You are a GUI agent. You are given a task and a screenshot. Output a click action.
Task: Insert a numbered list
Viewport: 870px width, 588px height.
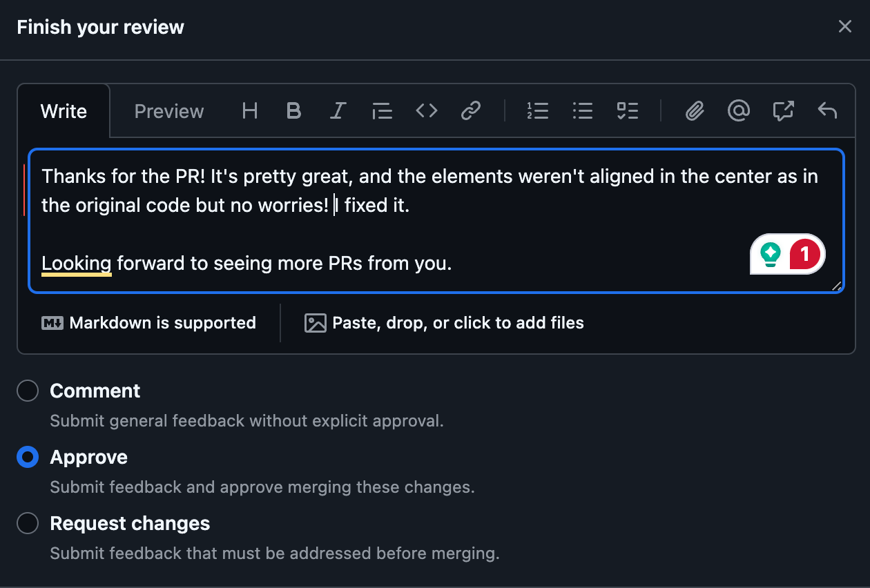(537, 110)
